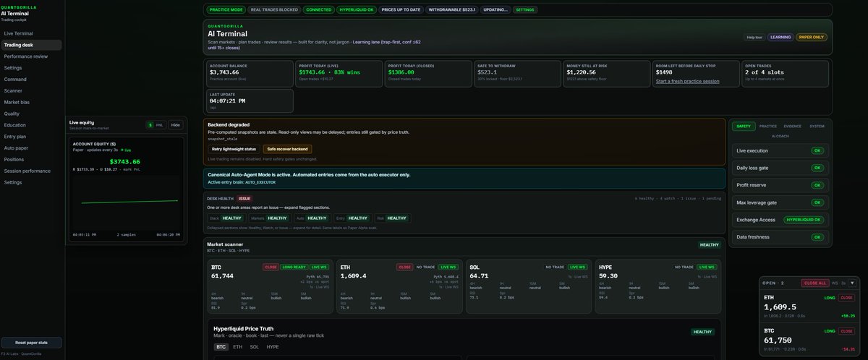This screenshot has height=360, width=868.
Task: Start a fresh practice session link
Action: pos(687,81)
